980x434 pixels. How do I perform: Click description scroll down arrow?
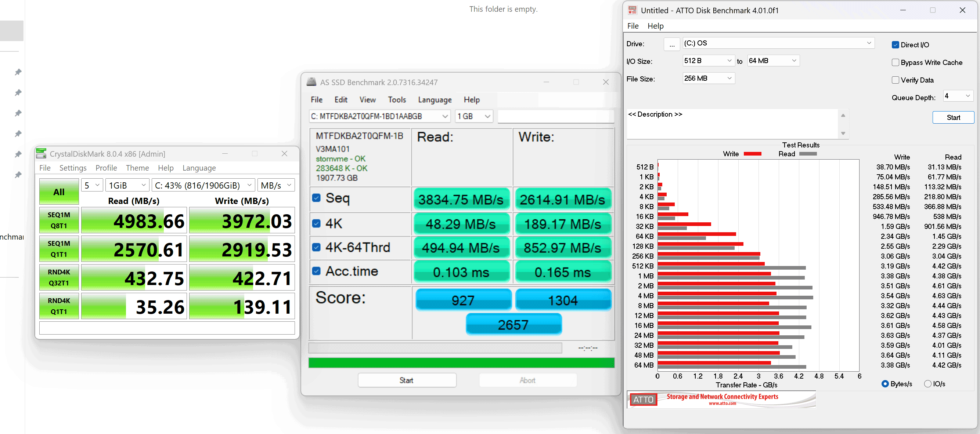(843, 133)
